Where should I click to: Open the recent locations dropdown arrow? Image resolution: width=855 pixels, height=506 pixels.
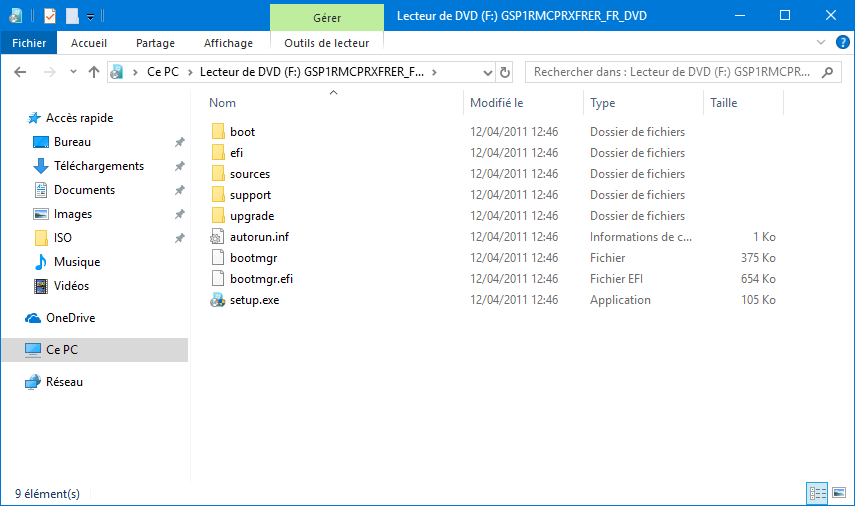pyautogui.click(x=73, y=72)
